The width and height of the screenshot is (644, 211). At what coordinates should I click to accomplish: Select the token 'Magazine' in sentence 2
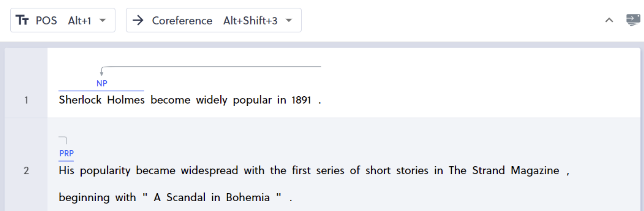(x=535, y=170)
